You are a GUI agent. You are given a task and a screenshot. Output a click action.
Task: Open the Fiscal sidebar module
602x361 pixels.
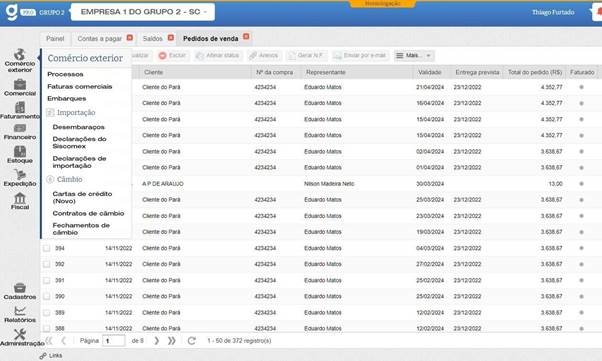[x=20, y=201]
